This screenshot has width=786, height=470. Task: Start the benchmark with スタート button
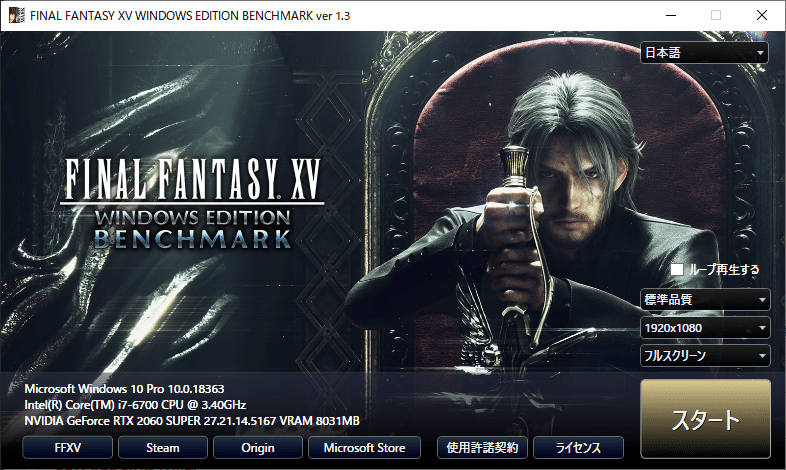pyautogui.click(x=705, y=419)
